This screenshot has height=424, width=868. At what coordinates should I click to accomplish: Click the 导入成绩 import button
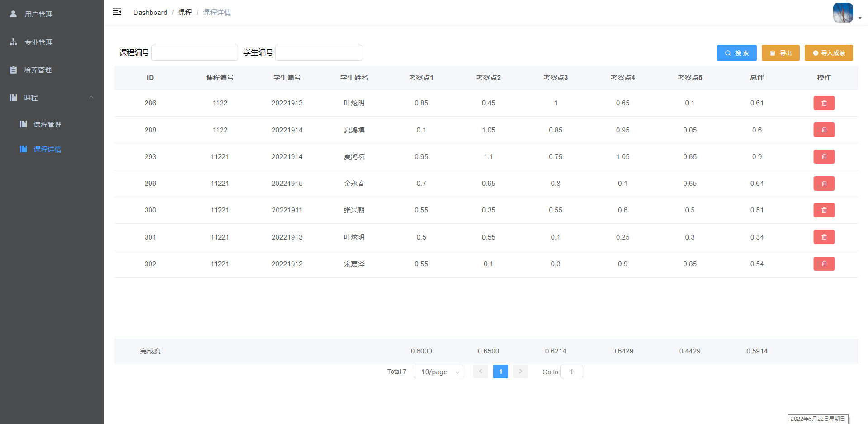(x=829, y=53)
